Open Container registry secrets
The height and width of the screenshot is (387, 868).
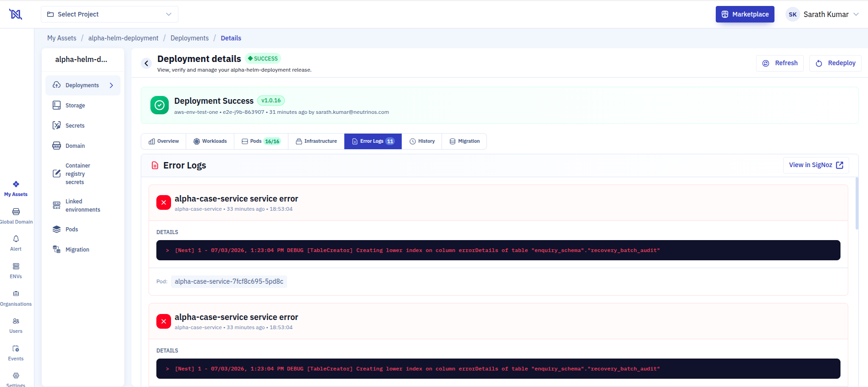(83, 174)
